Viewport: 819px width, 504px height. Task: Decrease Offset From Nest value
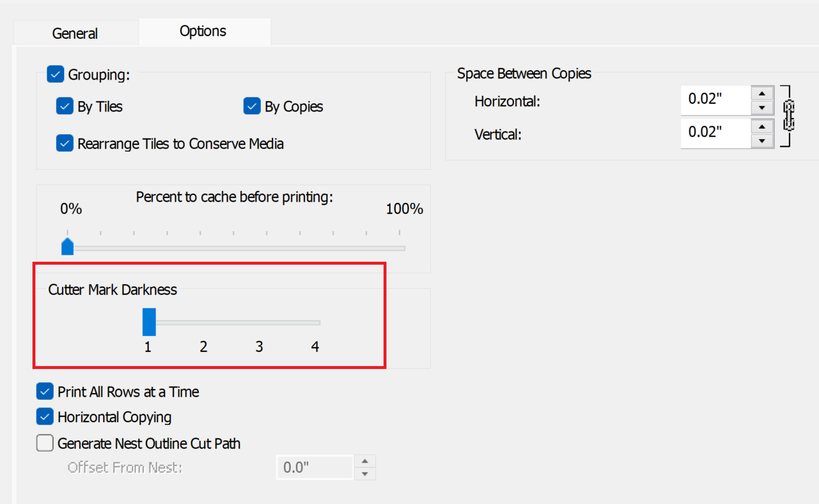pos(365,473)
